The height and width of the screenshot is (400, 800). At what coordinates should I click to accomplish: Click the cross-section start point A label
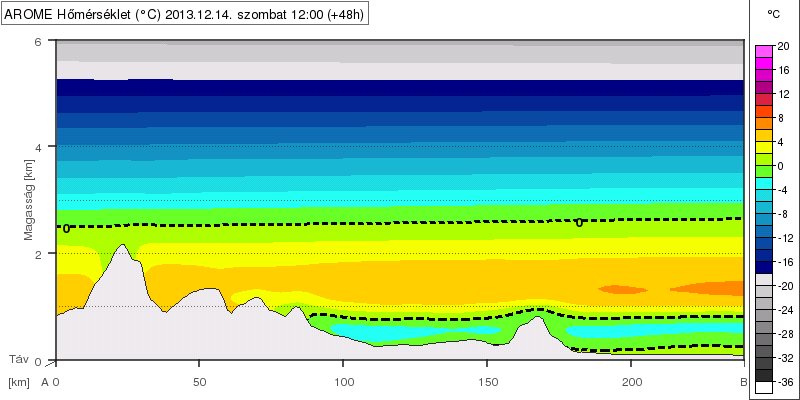pyautogui.click(x=44, y=383)
